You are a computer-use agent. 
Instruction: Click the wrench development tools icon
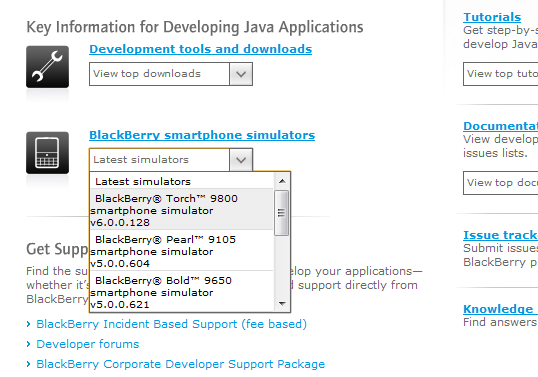point(47,67)
